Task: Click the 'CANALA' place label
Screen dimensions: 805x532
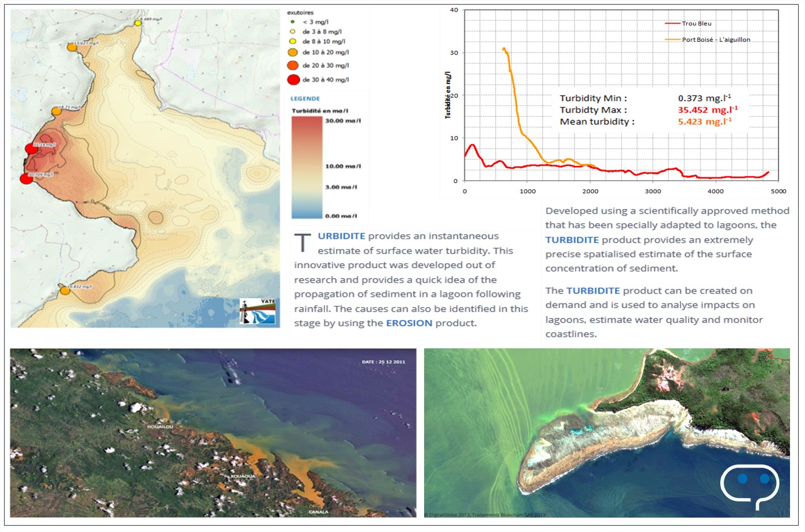Action: pyautogui.click(x=318, y=511)
